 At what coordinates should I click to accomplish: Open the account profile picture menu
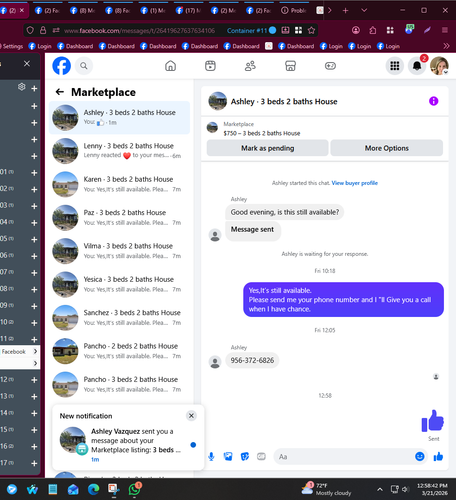439,66
